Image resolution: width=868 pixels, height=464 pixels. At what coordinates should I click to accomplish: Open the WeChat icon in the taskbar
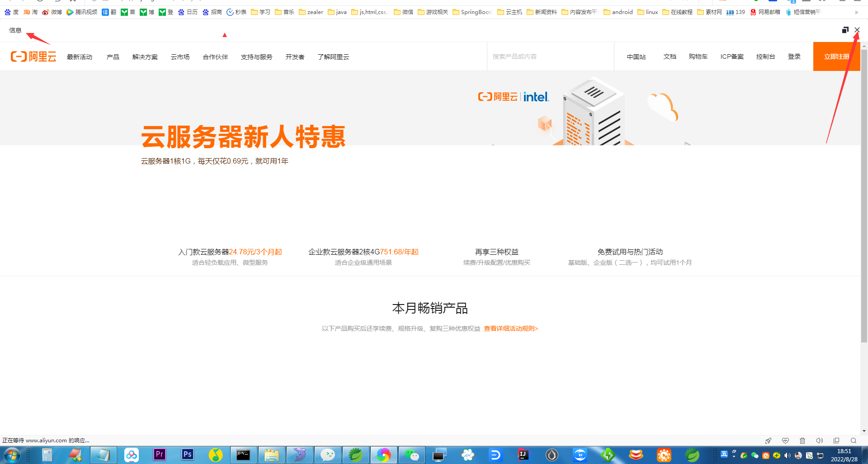click(412, 455)
